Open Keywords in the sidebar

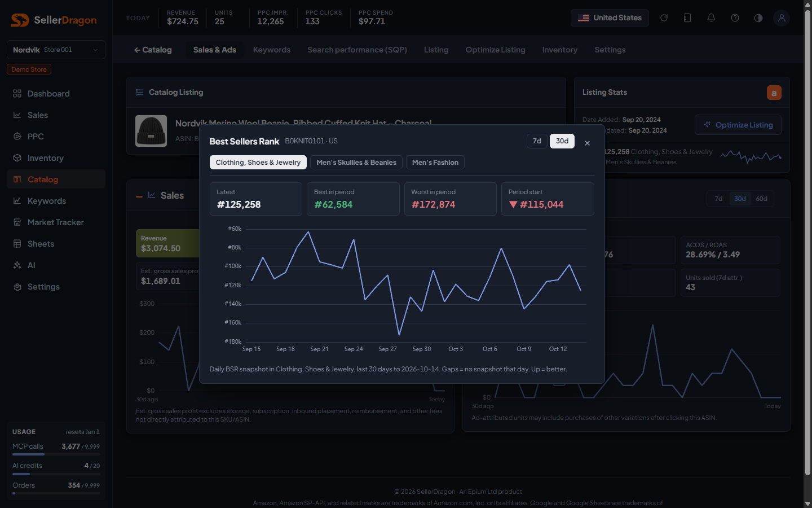(x=56, y=201)
